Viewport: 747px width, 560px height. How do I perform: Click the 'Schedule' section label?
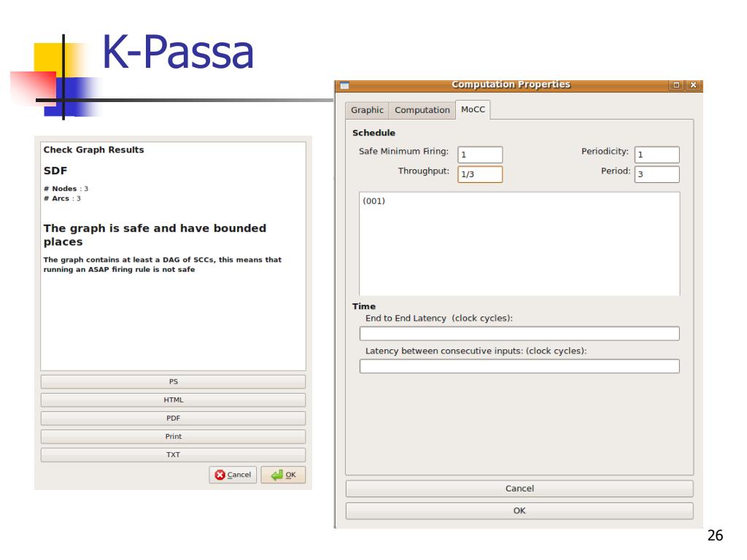click(373, 133)
